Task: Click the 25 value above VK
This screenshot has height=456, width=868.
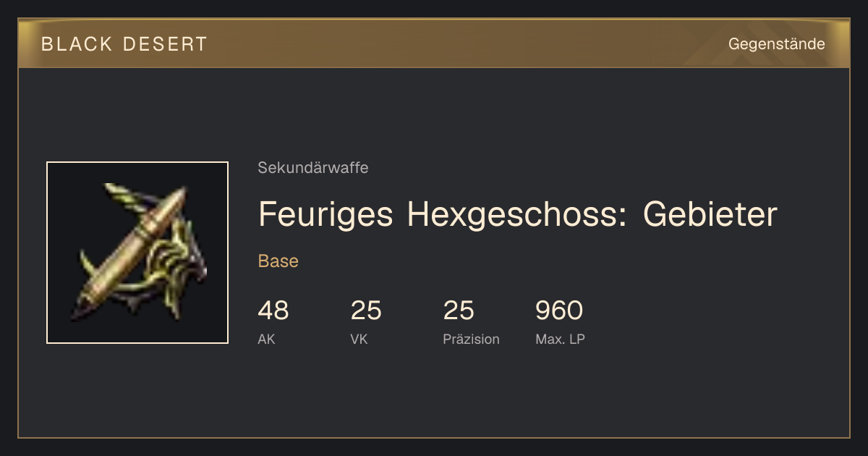Action: (x=366, y=311)
